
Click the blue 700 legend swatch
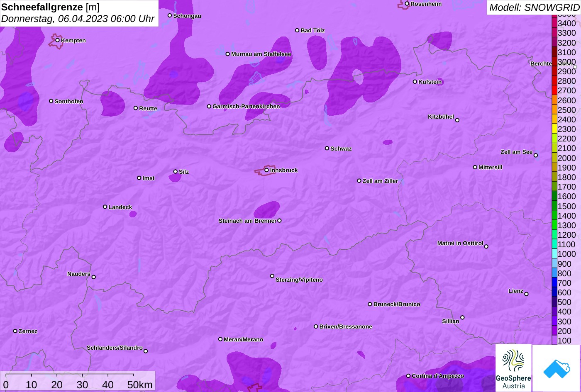pos(554,283)
